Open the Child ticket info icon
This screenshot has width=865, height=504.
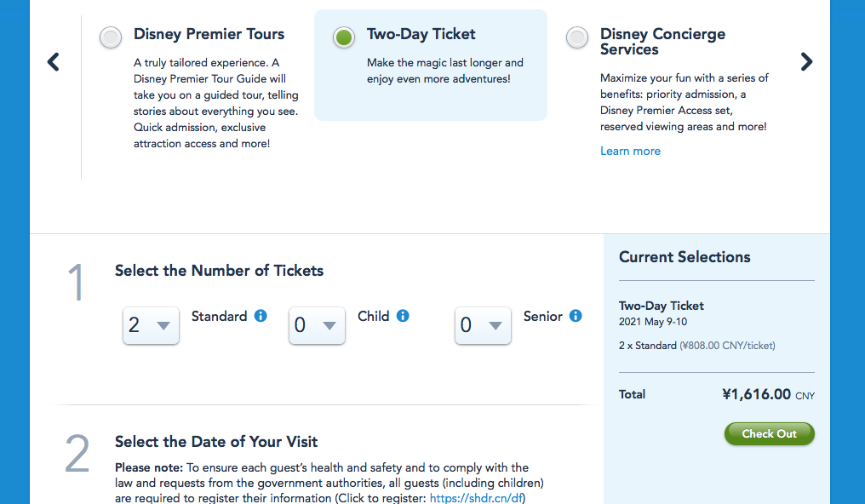pos(403,316)
